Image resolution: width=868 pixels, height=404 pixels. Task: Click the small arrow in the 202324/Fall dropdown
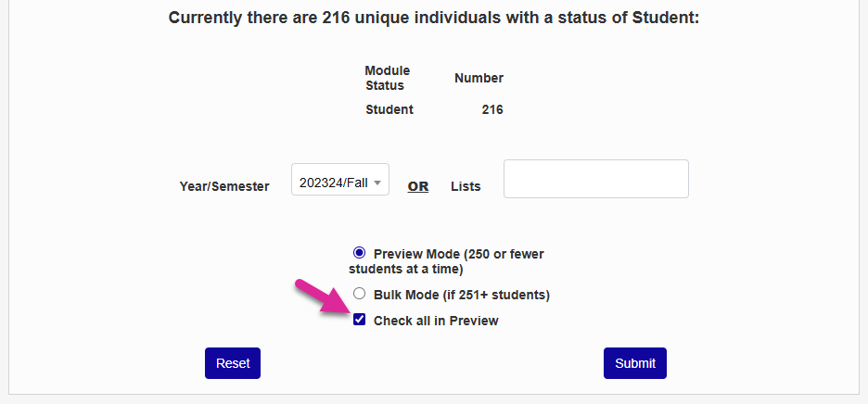[x=377, y=183]
